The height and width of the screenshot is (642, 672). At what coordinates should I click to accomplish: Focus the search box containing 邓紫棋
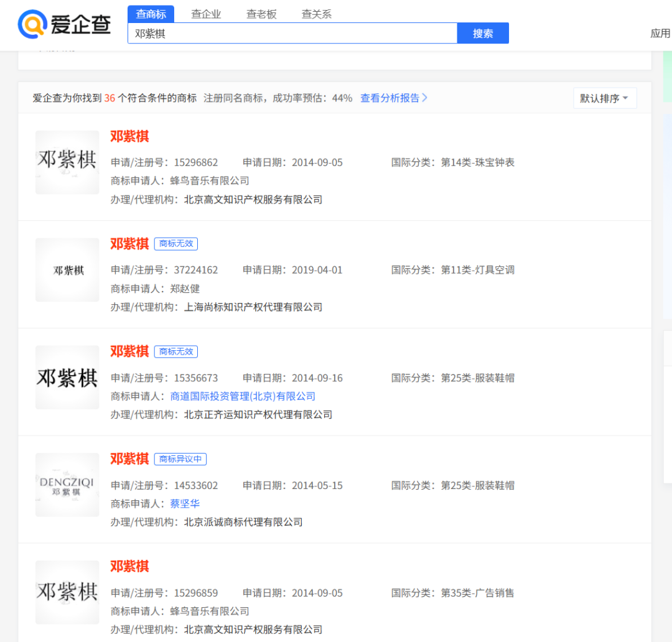point(292,34)
